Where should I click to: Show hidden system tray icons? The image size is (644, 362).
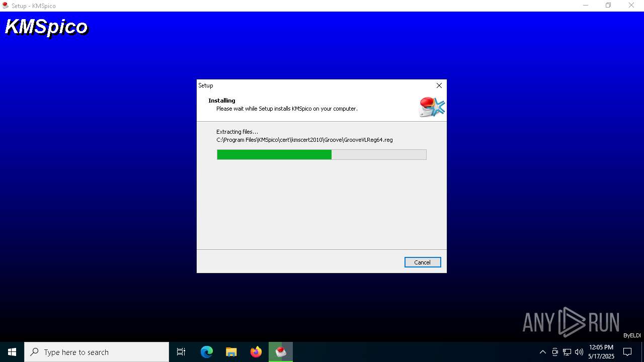pos(542,352)
